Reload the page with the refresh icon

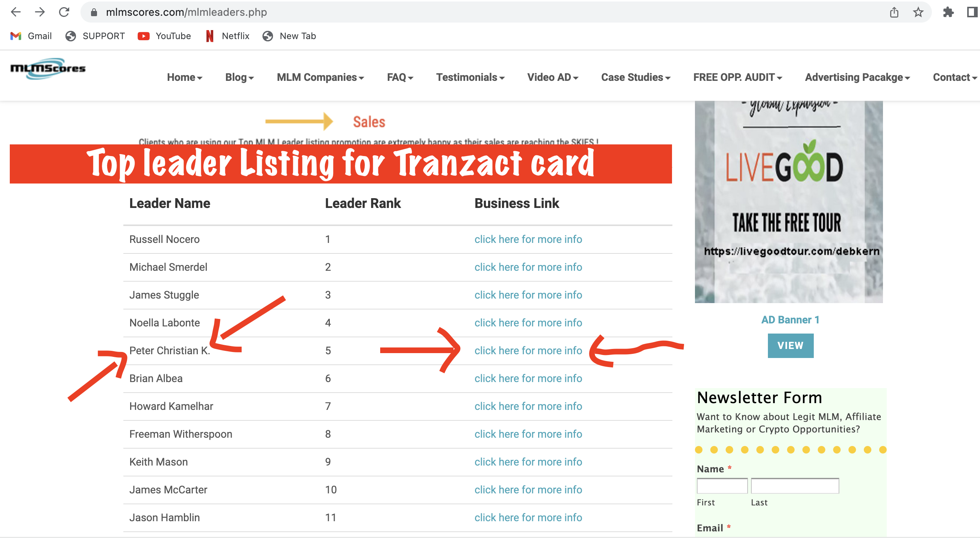[x=64, y=12]
